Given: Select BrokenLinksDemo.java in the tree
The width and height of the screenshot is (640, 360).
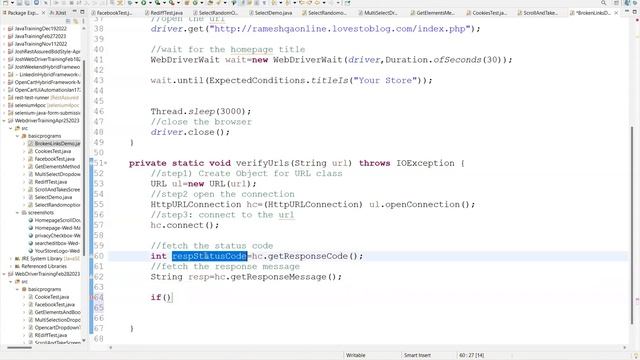Looking at the screenshot, I should coord(54,144).
